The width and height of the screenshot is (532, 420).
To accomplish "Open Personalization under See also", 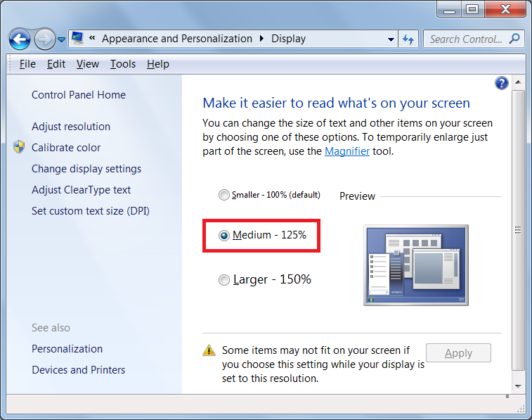I will (67, 349).
